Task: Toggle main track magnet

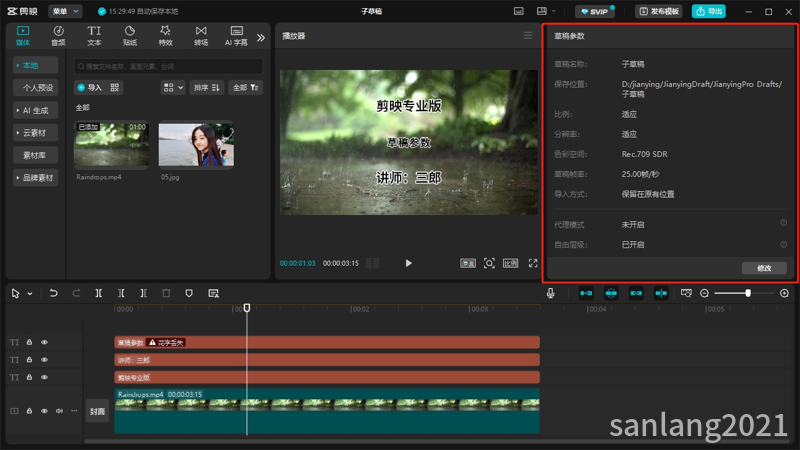Action: (586, 293)
